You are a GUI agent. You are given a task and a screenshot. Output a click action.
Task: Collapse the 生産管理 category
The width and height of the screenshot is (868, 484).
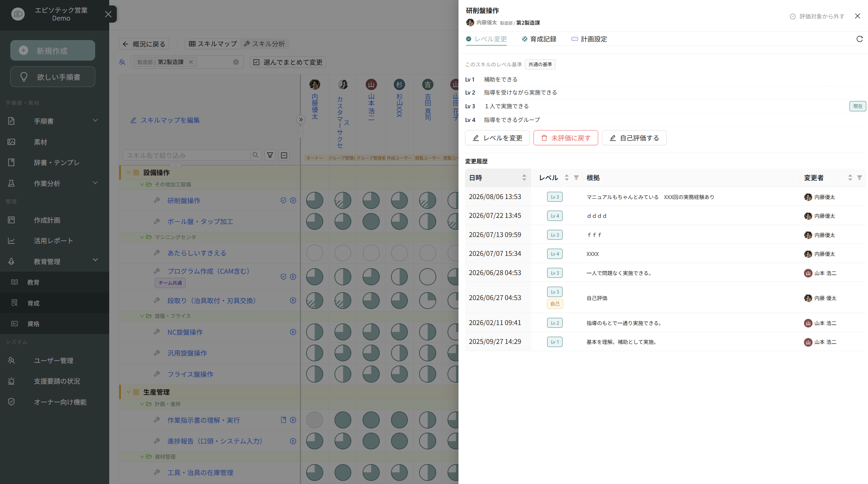click(x=129, y=392)
